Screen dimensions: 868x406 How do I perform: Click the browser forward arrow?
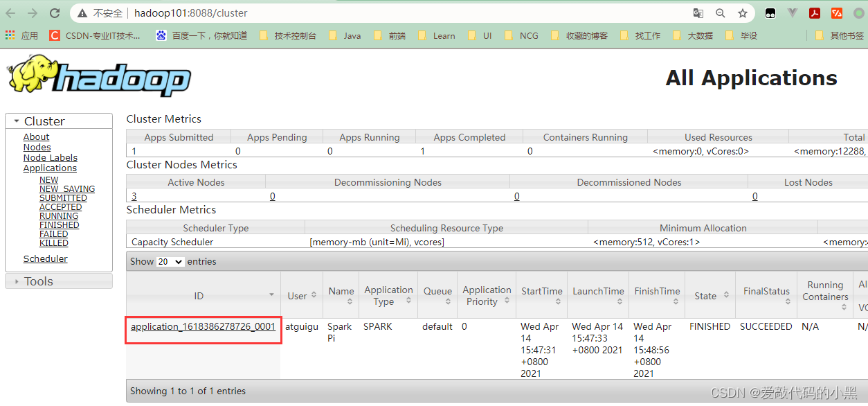point(33,13)
